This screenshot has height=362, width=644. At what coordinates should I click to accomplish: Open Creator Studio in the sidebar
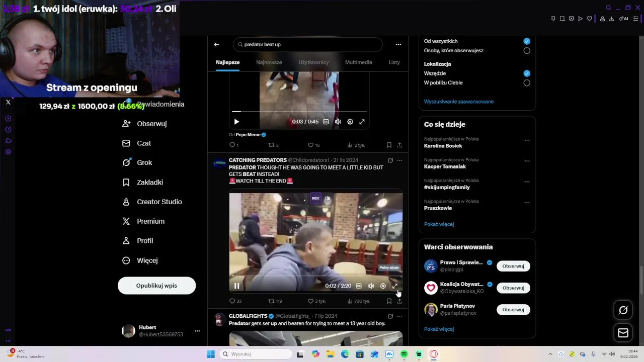(152, 202)
